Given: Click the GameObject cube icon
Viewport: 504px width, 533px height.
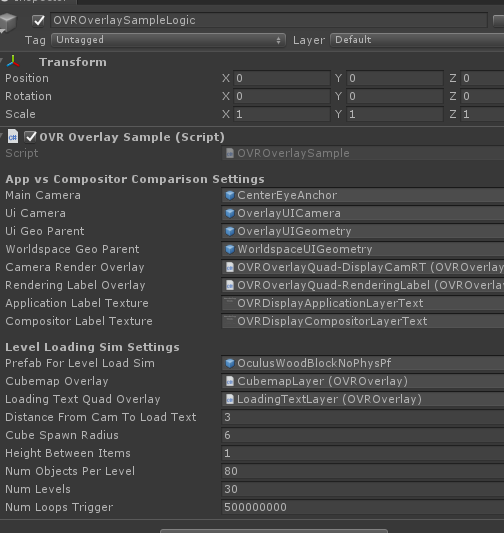Looking at the screenshot, I should pyautogui.click(x=7, y=22).
